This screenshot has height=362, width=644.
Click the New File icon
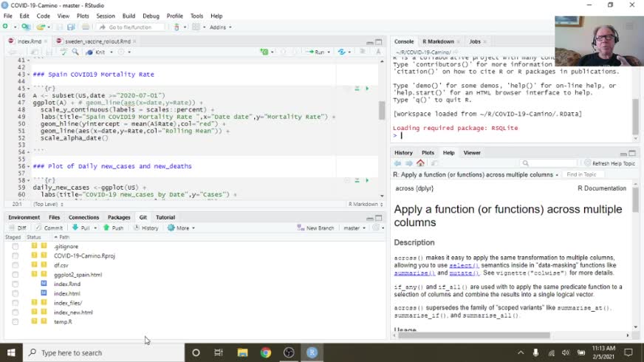(5, 27)
